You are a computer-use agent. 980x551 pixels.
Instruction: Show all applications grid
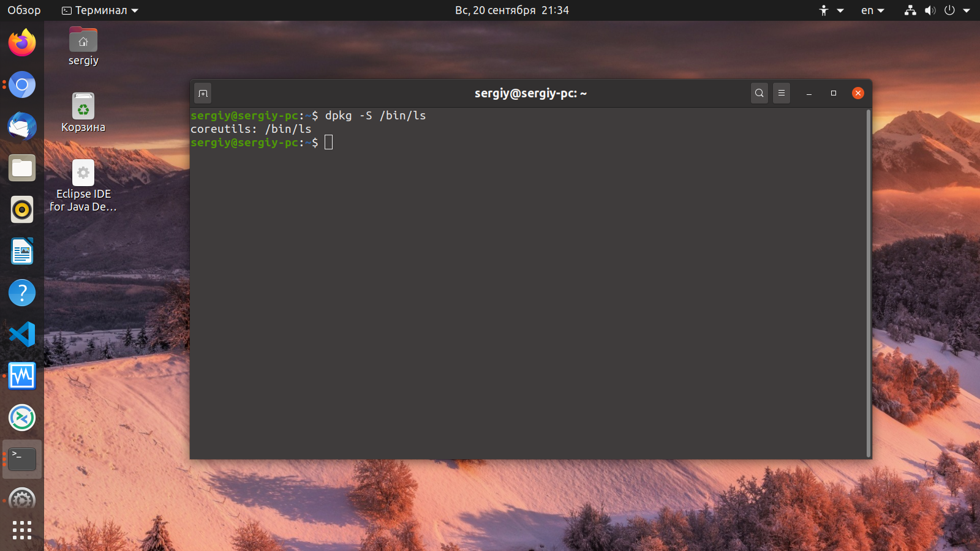[22, 530]
